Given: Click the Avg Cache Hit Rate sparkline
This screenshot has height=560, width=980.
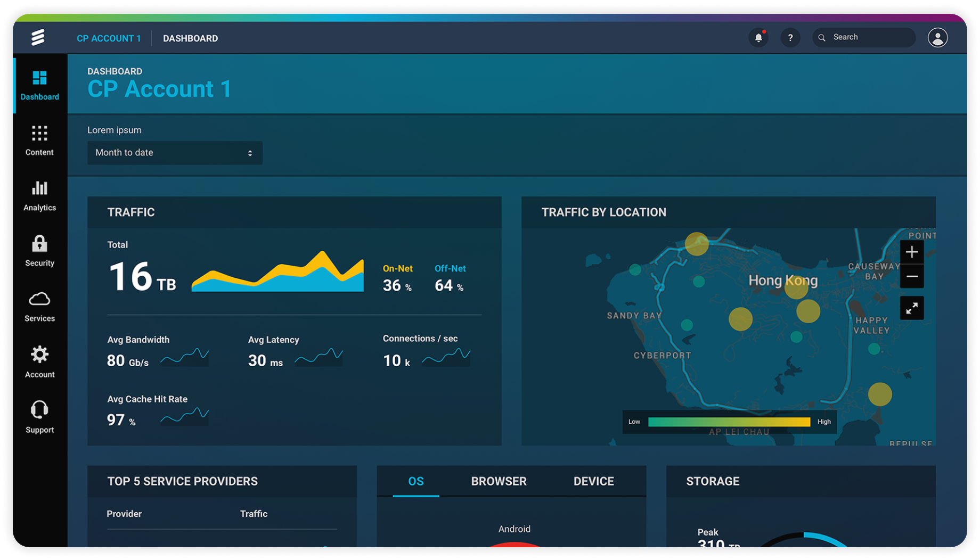Looking at the screenshot, I should click(x=185, y=416).
